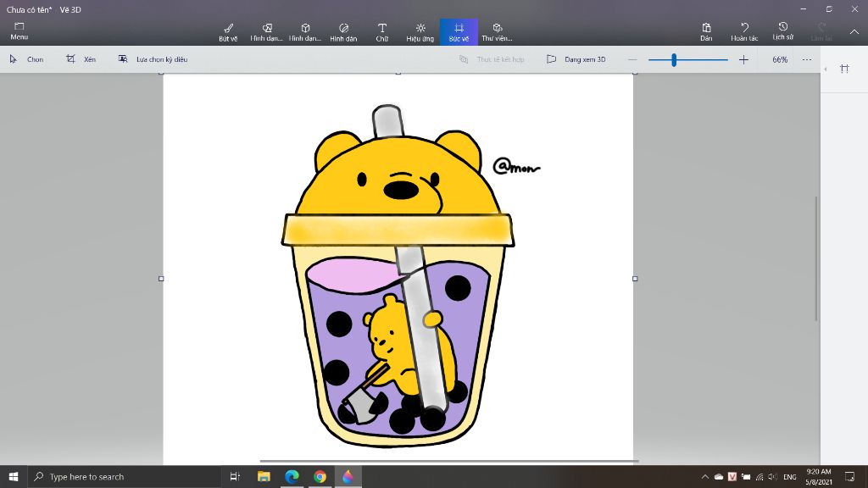Click the horizontal scrollbar below canvas
The width and height of the screenshot is (868, 488).
[x=449, y=461]
